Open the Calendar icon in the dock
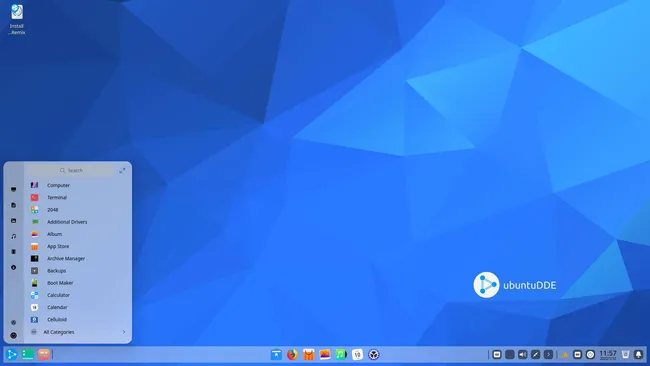Viewport: 650px width, 366px height. 357,354
